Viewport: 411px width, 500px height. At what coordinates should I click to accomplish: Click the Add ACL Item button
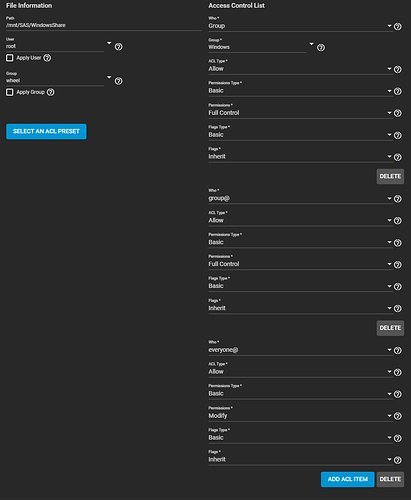[x=348, y=479]
